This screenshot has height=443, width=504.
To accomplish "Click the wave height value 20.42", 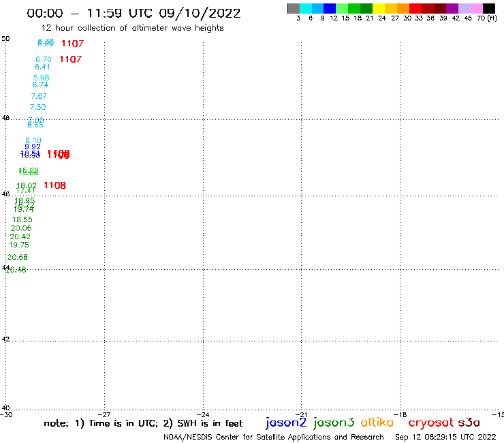I will [20, 236].
